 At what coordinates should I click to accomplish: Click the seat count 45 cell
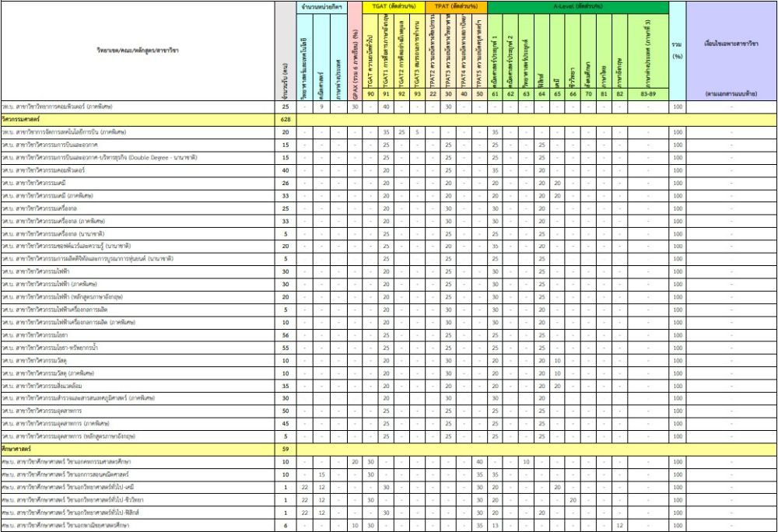286,423
